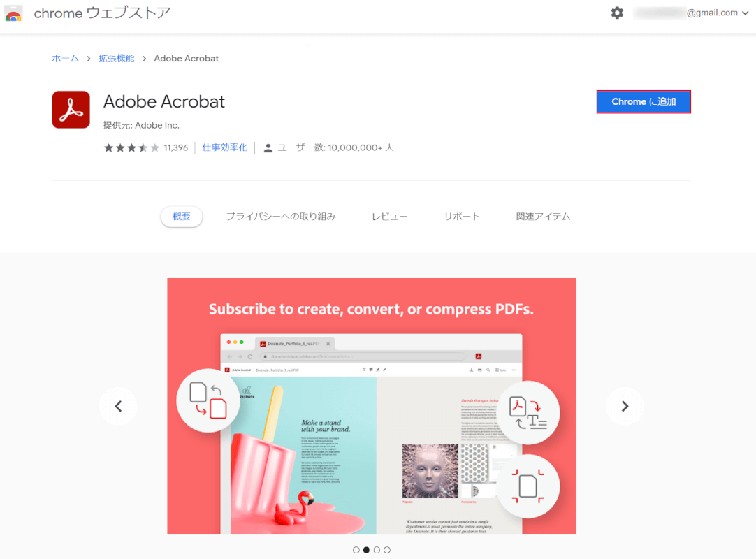Select the third carousel dot

[377, 550]
